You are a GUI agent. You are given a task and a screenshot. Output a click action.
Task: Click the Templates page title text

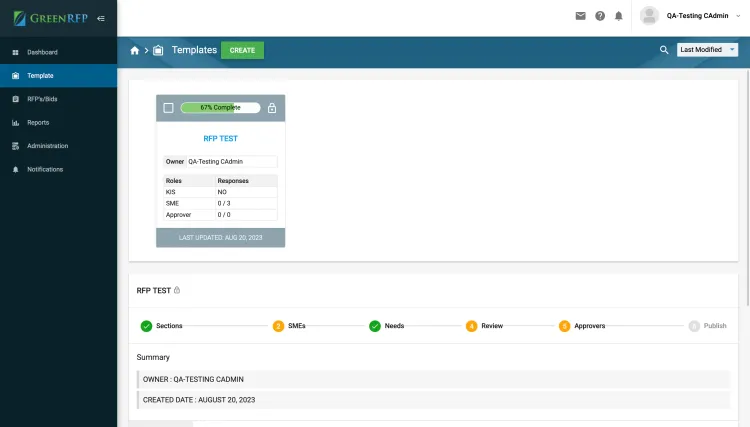pos(194,50)
